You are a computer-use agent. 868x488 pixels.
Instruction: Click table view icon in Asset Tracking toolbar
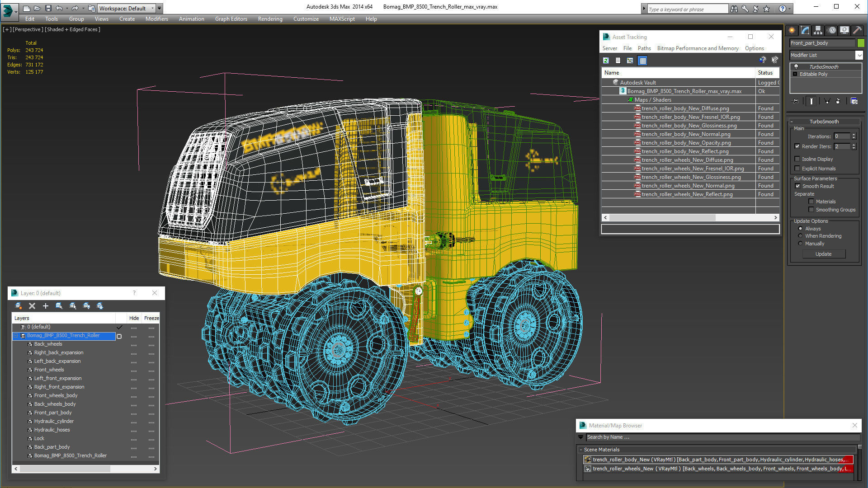642,61
